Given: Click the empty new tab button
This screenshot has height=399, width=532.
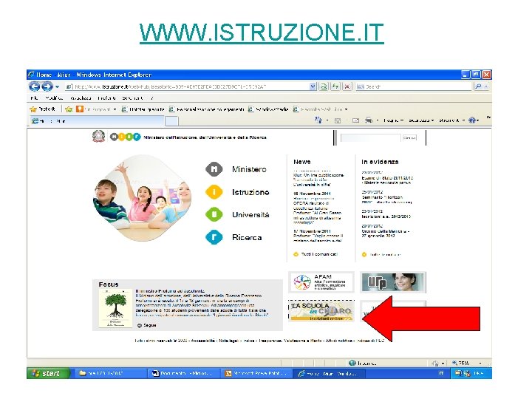Looking at the screenshot, I should (171, 121).
